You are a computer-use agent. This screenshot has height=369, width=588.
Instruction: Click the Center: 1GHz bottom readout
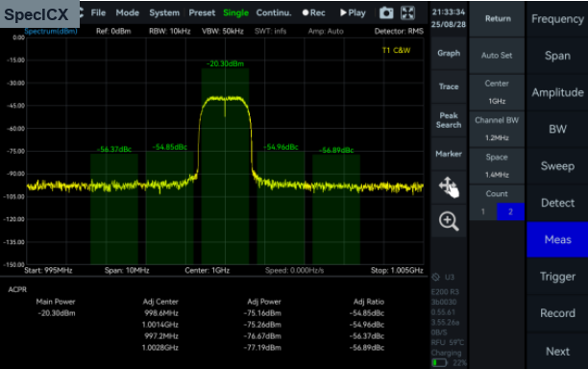(x=207, y=270)
